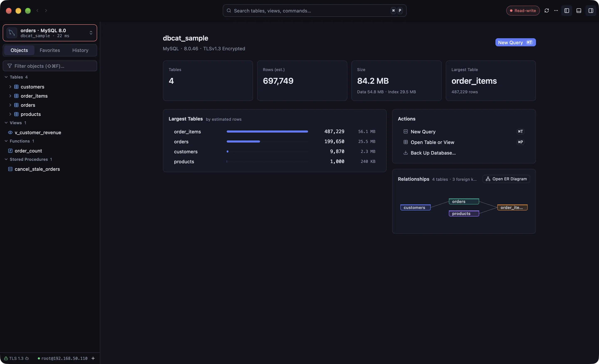Switch to the History tab
Image resolution: width=599 pixels, height=364 pixels.
[80, 50]
